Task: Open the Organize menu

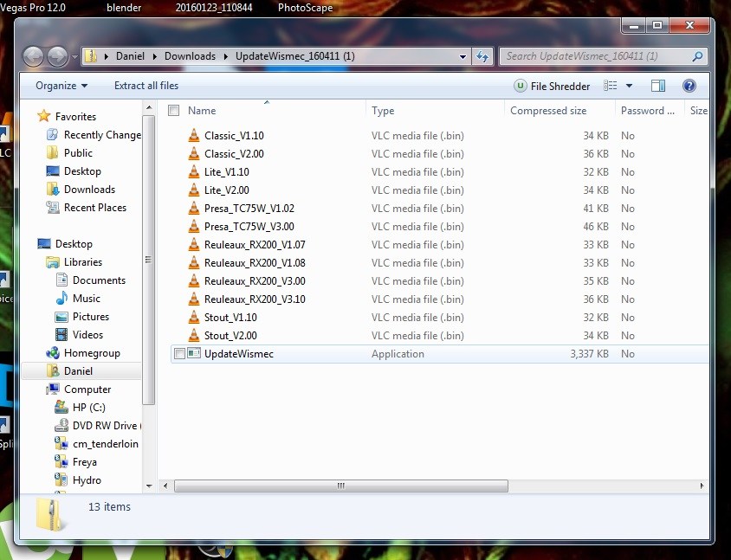Action: point(61,86)
